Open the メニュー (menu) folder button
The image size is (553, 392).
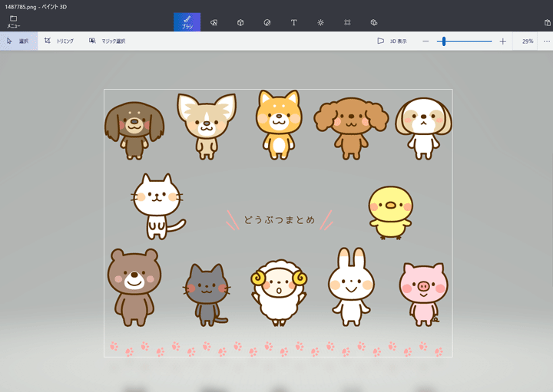click(13, 21)
